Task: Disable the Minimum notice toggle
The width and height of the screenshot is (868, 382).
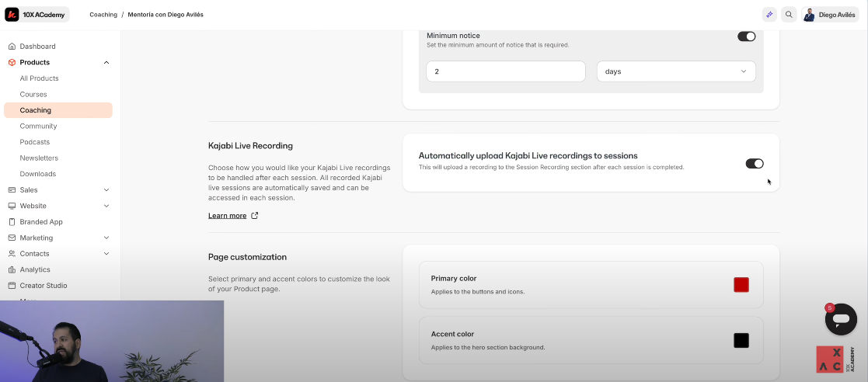Action: point(746,36)
